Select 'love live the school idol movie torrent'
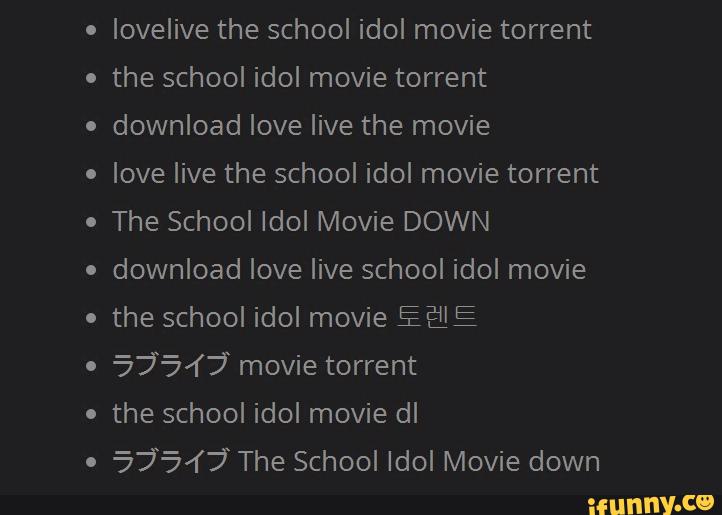 pyautogui.click(x=355, y=174)
